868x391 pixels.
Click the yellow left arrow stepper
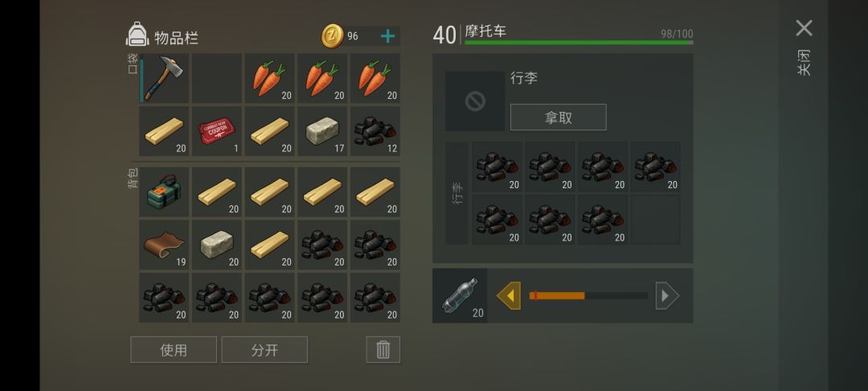(509, 296)
